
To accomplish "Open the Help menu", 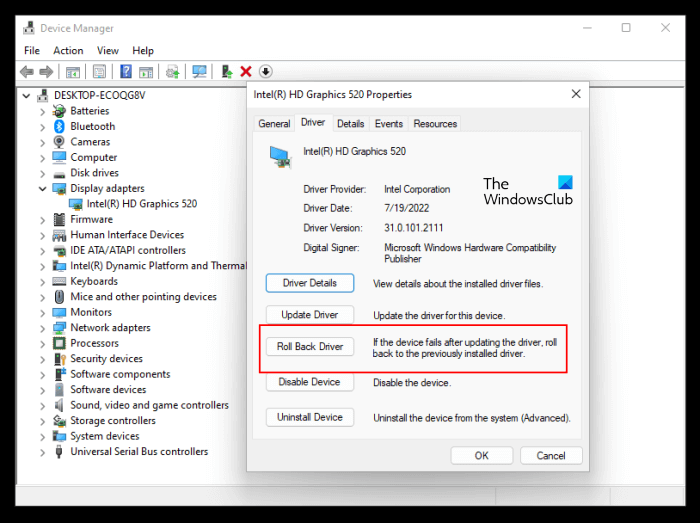I will point(143,50).
